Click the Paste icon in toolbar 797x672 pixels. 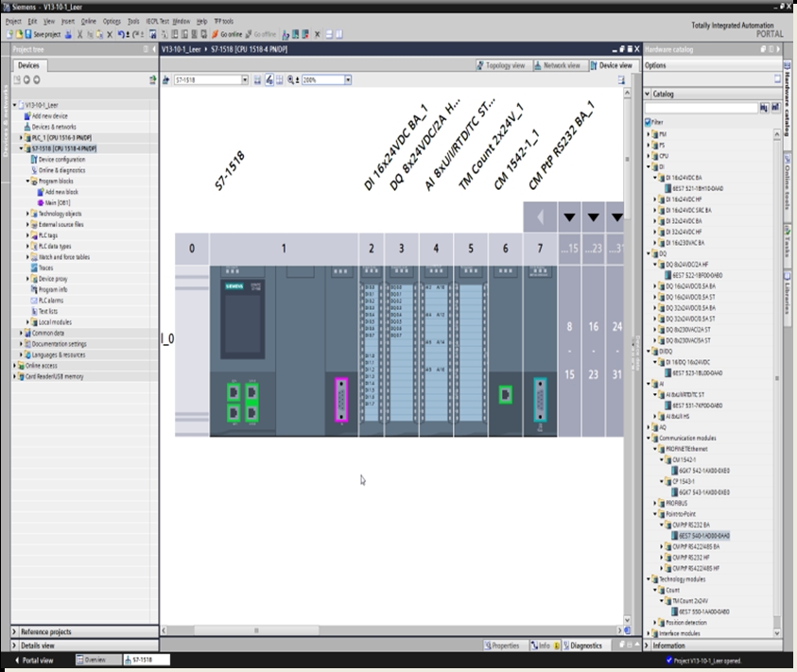click(99, 35)
